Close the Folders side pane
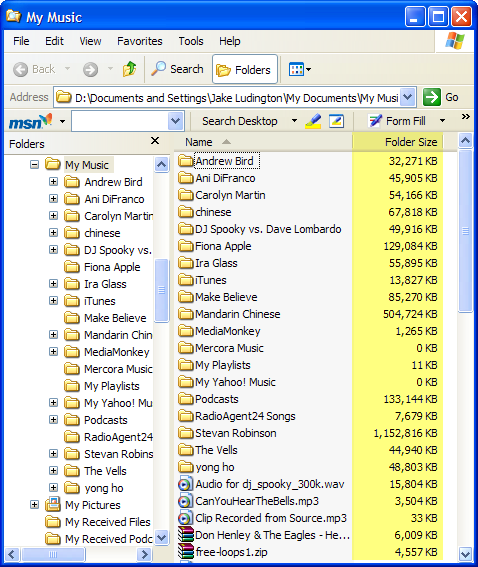This screenshot has height=567, width=478. (x=155, y=141)
